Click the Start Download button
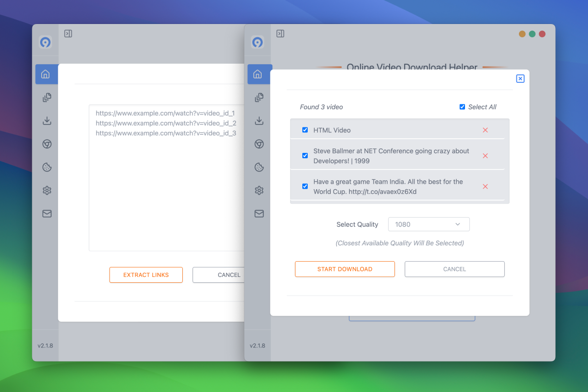 tap(344, 269)
